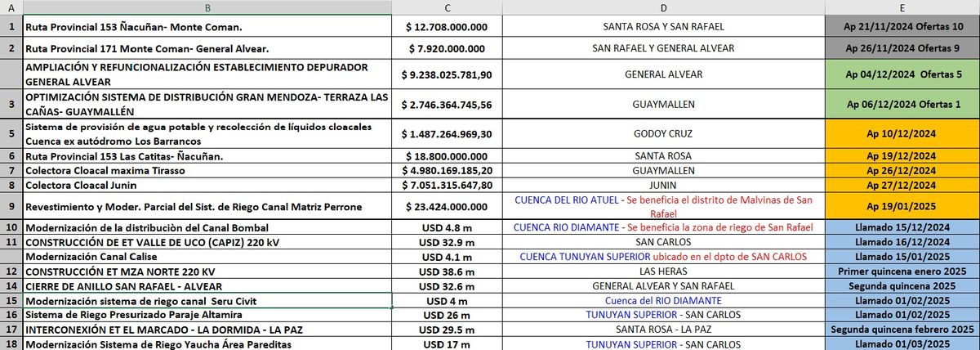Click 'Ap 06/12/2024 Ofertas 1' cell
Screen dimensions: 980x350
[902, 105]
